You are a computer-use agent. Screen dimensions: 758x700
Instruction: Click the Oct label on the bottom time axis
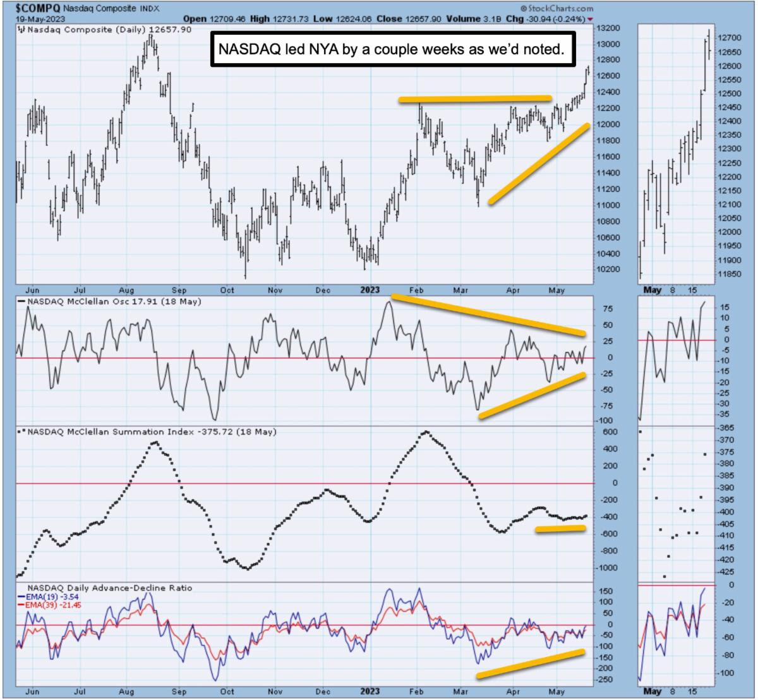pyautogui.click(x=227, y=691)
